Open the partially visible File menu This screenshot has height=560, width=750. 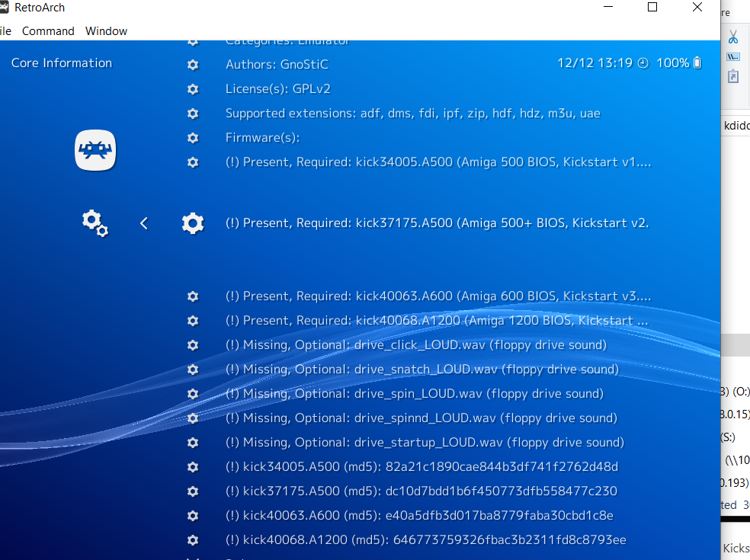[x=5, y=31]
